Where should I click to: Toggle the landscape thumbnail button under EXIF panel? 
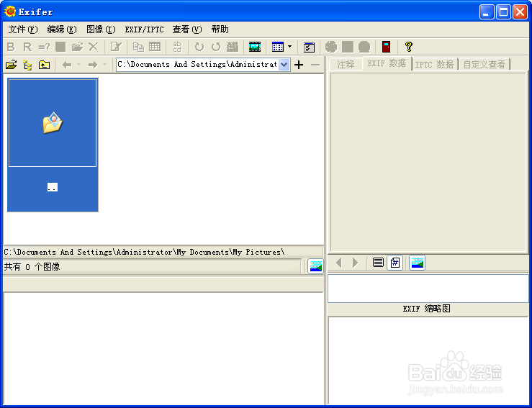[417, 263]
